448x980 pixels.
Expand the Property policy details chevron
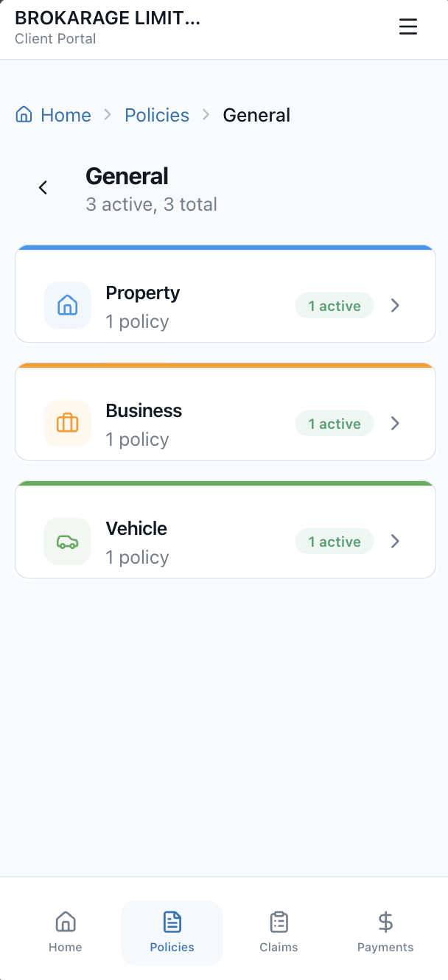pos(395,305)
